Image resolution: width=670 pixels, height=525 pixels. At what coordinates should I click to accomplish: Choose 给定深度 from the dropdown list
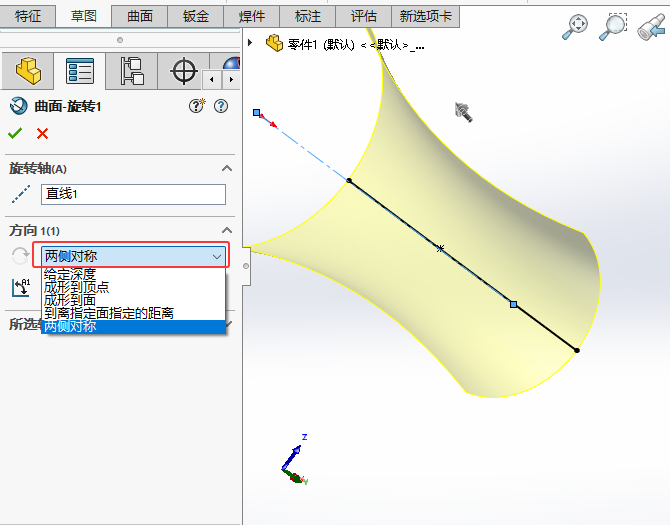[x=133, y=274]
